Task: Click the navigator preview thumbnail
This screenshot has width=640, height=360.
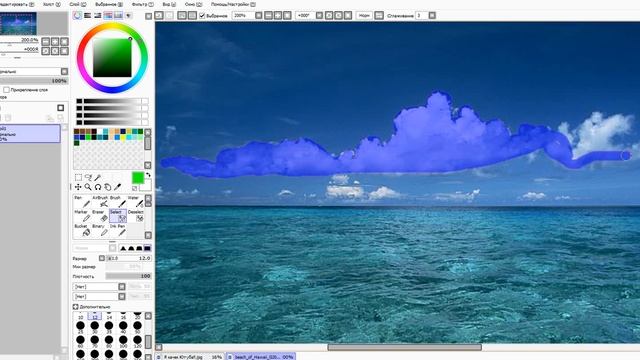Action: [x=18, y=23]
